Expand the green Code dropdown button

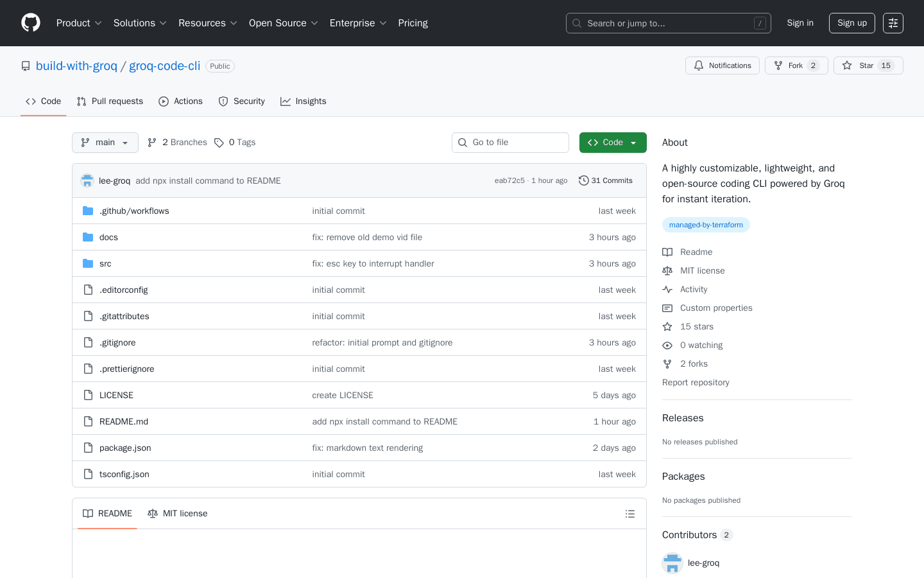pos(613,143)
